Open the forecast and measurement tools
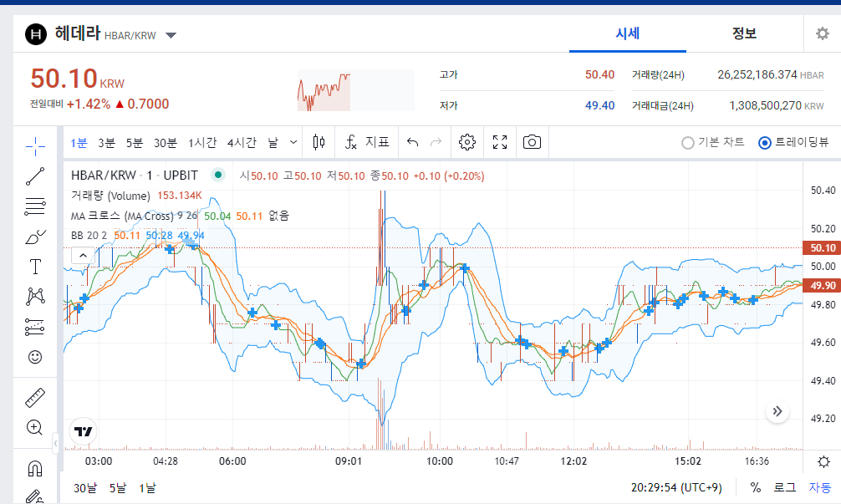The height and width of the screenshot is (504, 841). click(35, 327)
